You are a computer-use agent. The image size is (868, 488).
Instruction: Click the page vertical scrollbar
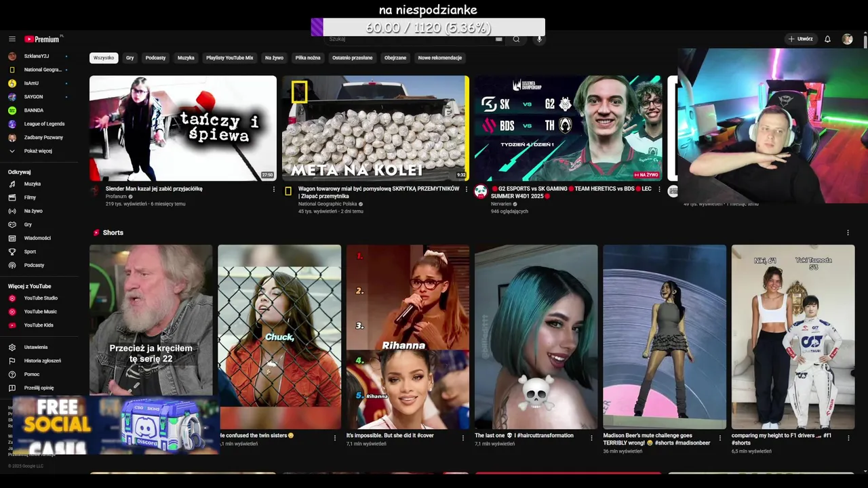tap(865, 41)
